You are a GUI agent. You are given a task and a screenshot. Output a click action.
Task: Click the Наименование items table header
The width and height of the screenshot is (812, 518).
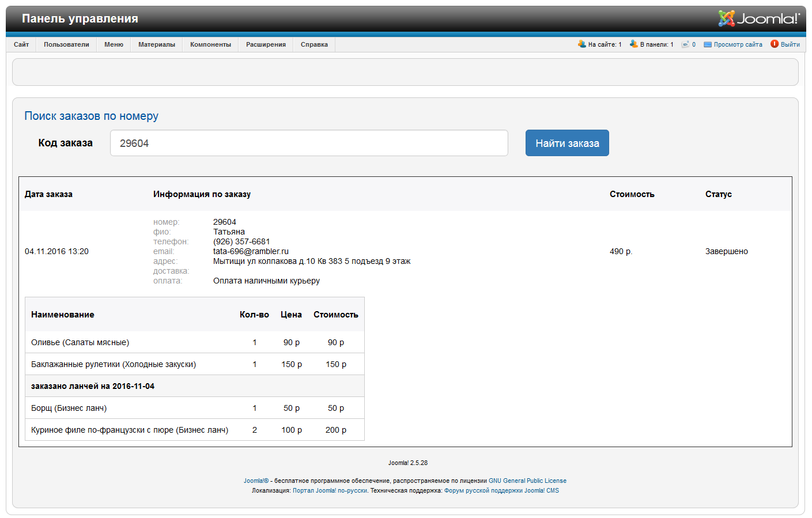[x=63, y=315]
